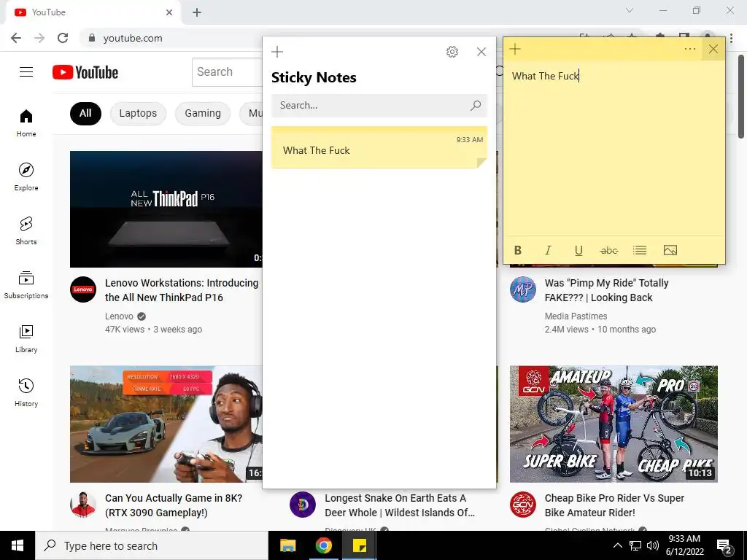Close the yellow sticky note

[x=713, y=49]
